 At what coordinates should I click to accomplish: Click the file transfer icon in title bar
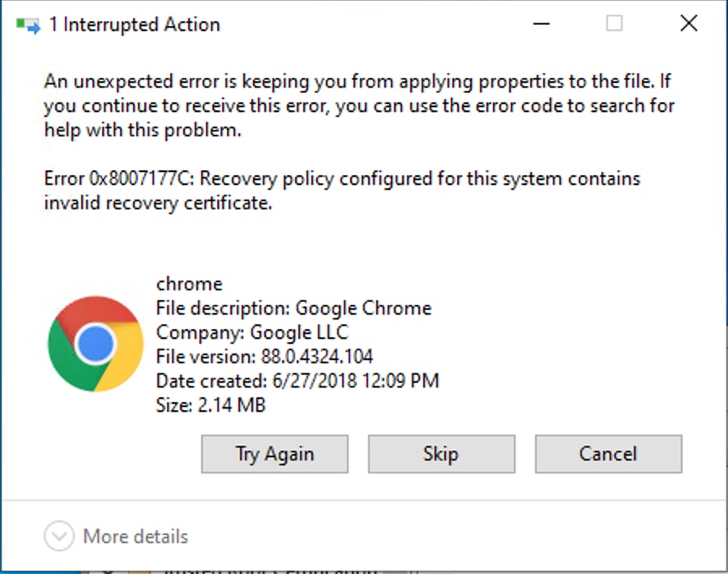(28, 25)
